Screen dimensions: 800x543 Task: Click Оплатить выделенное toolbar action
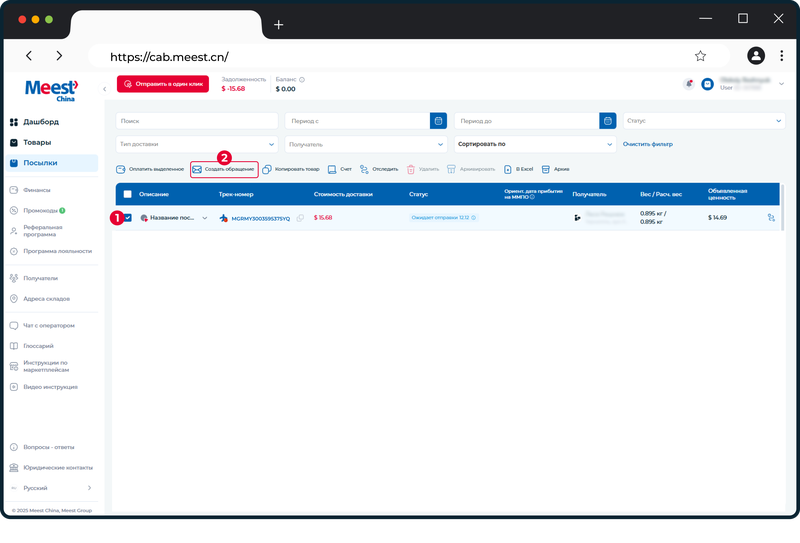[x=150, y=169]
